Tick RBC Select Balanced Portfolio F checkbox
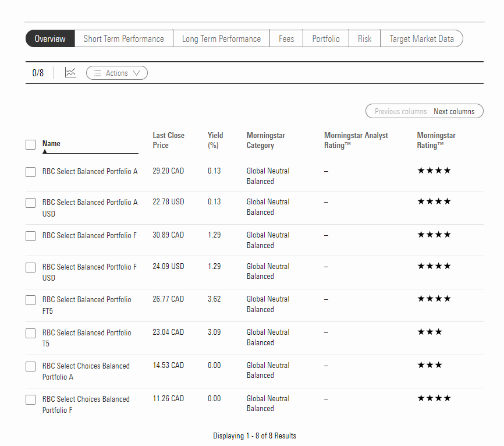The height and width of the screenshot is (446, 504). pos(30,236)
